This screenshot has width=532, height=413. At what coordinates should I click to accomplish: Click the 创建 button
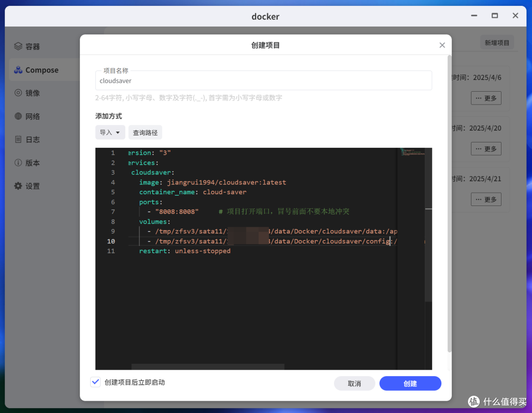click(410, 383)
